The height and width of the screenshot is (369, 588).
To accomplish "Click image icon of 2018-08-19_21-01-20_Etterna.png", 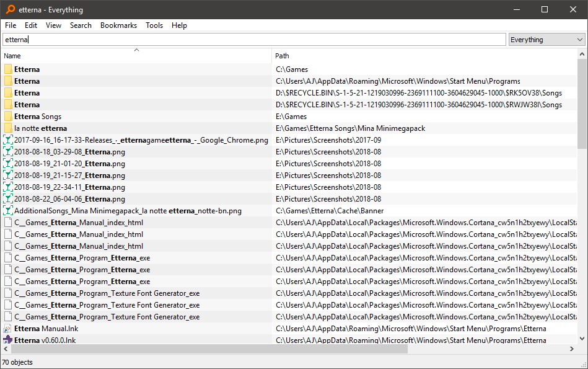I will tap(8, 164).
